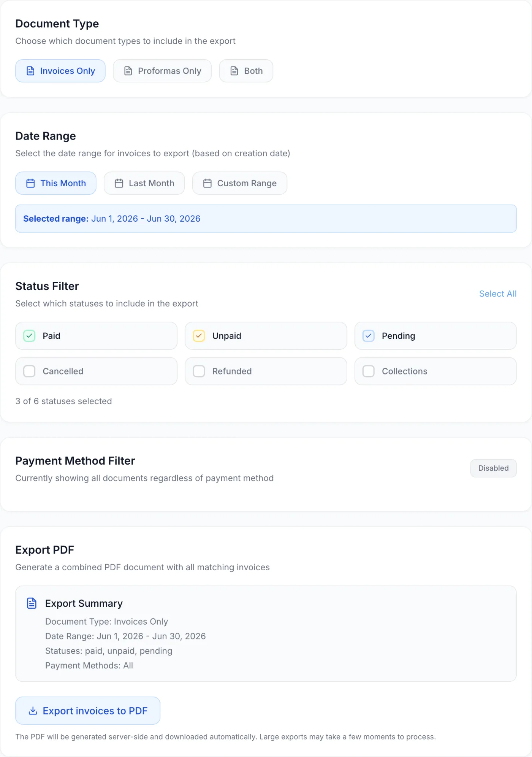Choose the This Month date range
This screenshot has width=532, height=757.
[x=56, y=183]
